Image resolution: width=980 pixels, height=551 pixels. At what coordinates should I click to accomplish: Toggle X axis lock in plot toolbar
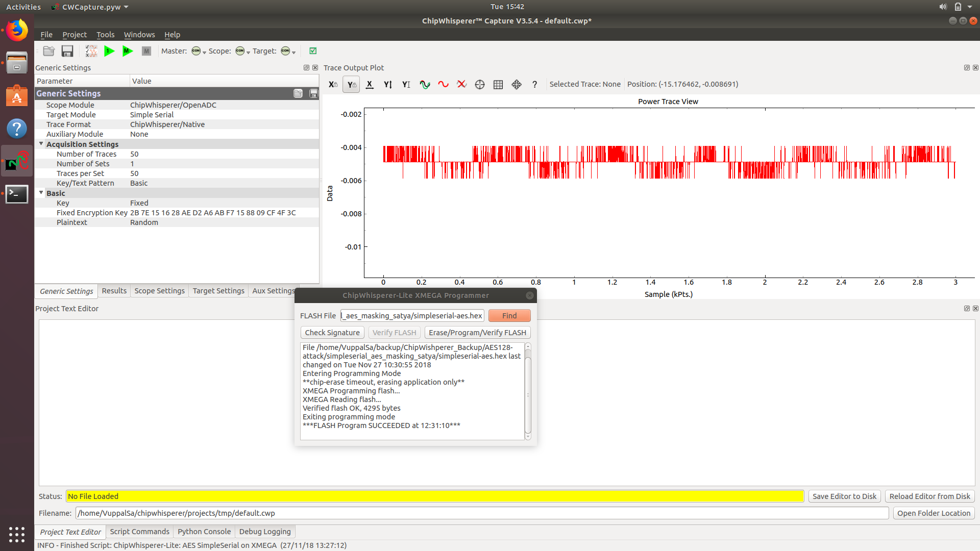[333, 85]
